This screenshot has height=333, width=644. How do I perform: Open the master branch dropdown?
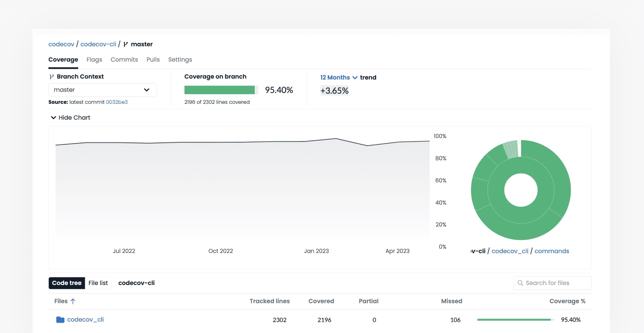102,90
